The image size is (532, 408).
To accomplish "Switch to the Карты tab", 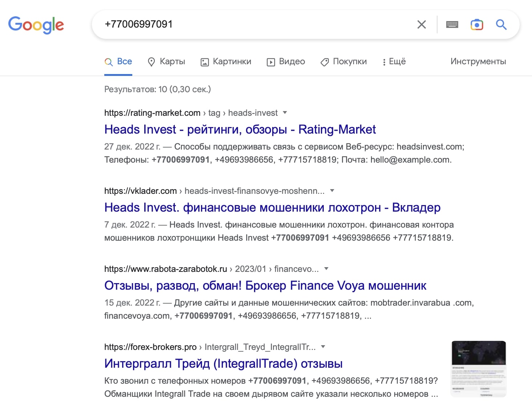I will pyautogui.click(x=166, y=62).
